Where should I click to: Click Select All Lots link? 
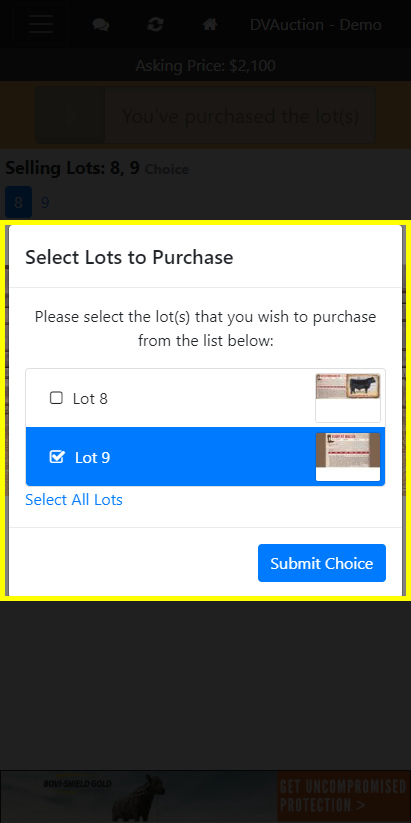74,500
